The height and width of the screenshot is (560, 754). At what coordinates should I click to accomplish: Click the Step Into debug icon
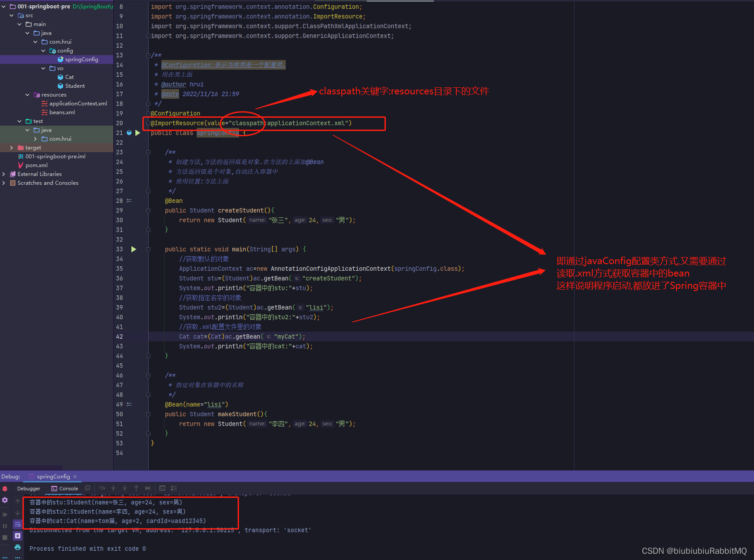(x=113, y=488)
